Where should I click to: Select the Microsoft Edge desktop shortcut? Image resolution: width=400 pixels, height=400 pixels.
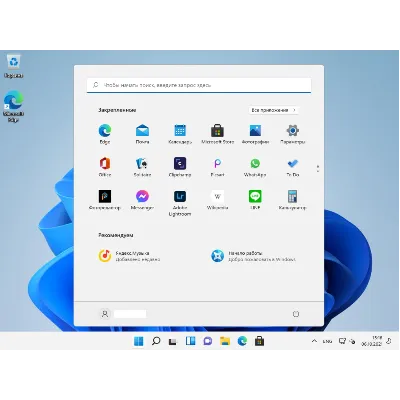[x=13, y=106]
